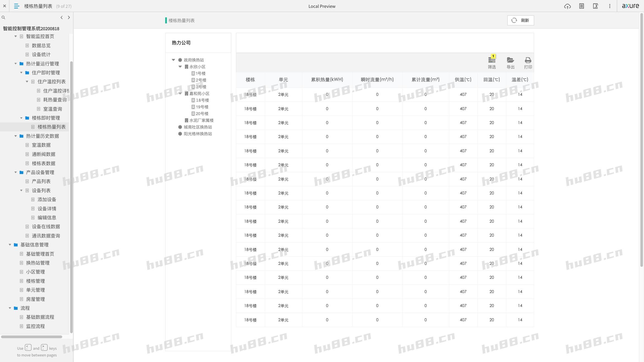Viewport: 644px width, 362px height.
Task: Collapse the 永欣小区 tree node
Action: pyautogui.click(x=180, y=67)
